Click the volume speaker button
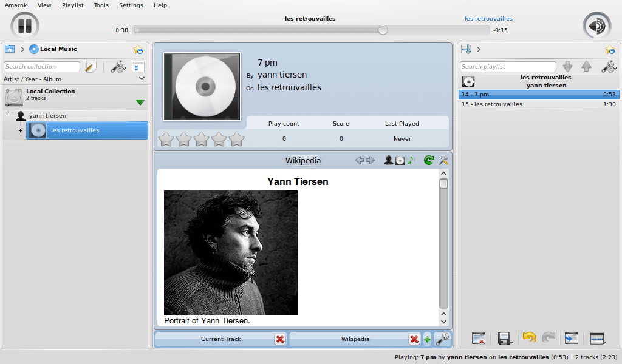622x364 pixels. click(596, 26)
